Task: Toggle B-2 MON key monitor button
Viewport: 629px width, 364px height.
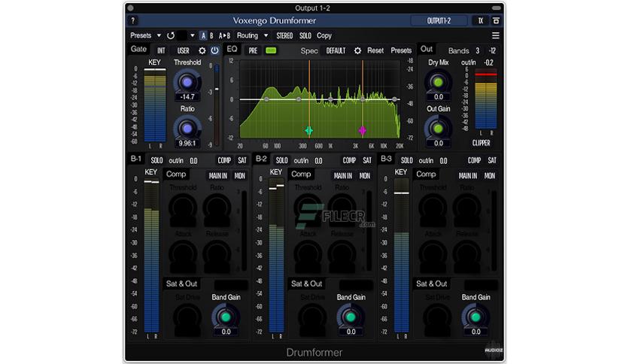Action: 365,175
